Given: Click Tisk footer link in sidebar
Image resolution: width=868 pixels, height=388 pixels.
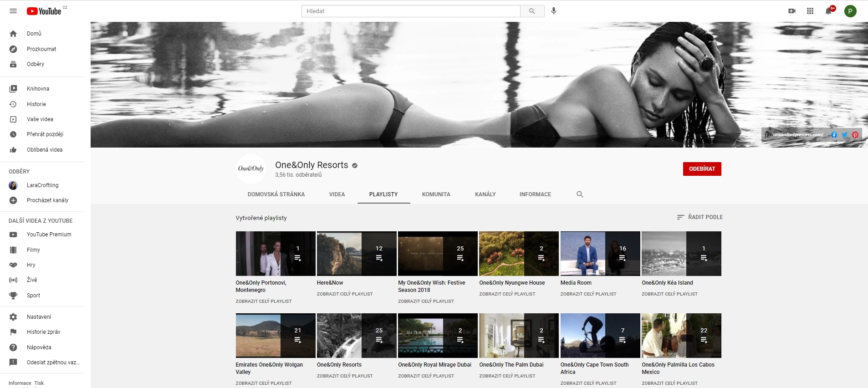Looking at the screenshot, I should click(x=39, y=383).
